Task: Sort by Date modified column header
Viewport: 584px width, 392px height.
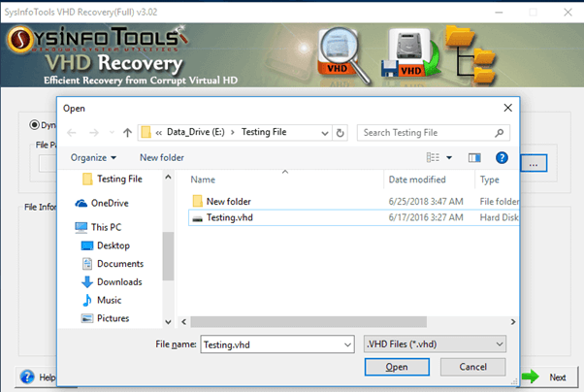Action: [417, 180]
